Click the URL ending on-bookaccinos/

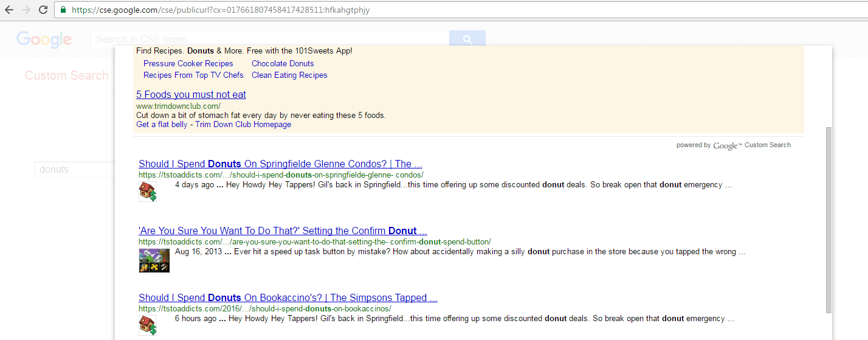264,308
